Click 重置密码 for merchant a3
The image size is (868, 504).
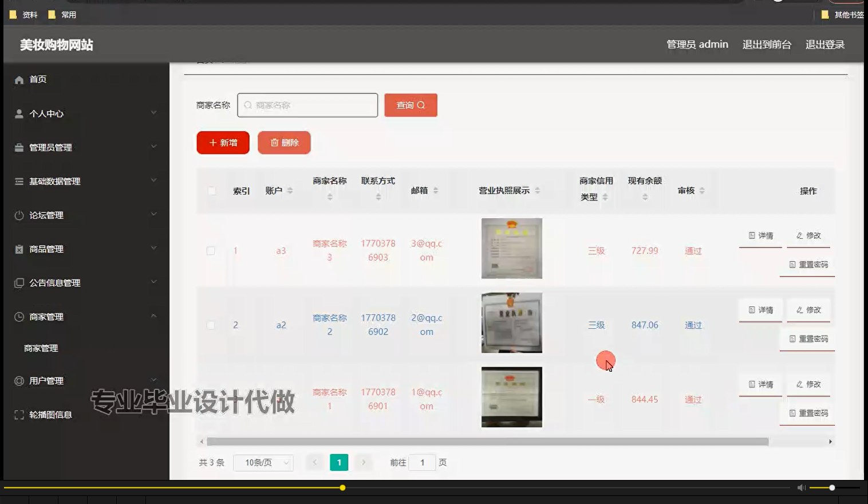[807, 265]
